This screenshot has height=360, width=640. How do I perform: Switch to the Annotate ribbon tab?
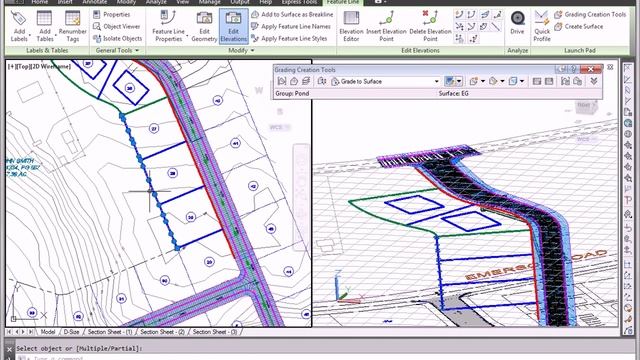click(95, 2)
